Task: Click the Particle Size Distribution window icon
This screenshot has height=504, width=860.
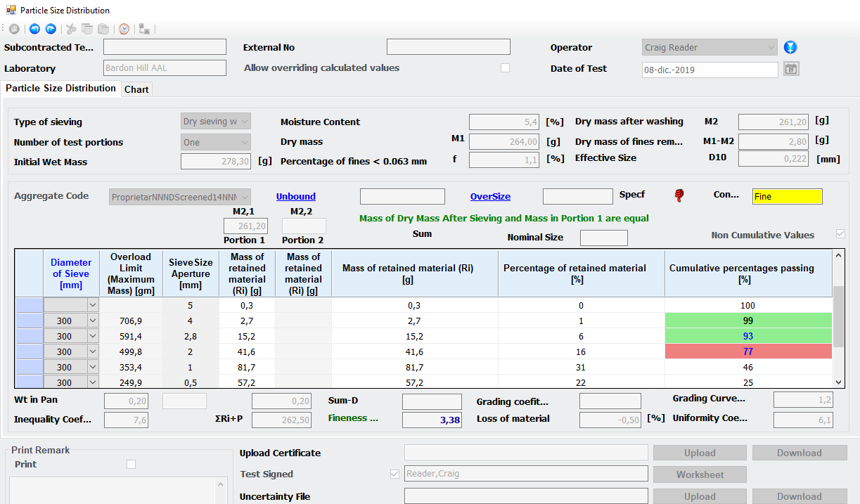Action: pos(11,10)
